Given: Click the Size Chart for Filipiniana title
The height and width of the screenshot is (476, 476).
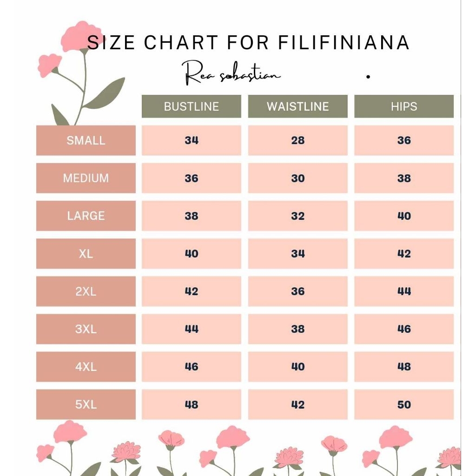Looking at the screenshot, I should (x=248, y=43).
